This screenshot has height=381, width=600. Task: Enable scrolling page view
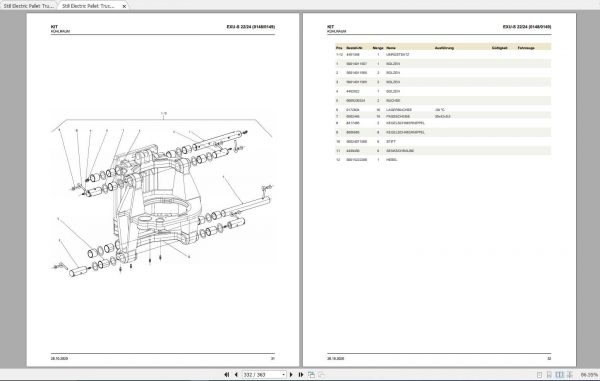point(549,375)
